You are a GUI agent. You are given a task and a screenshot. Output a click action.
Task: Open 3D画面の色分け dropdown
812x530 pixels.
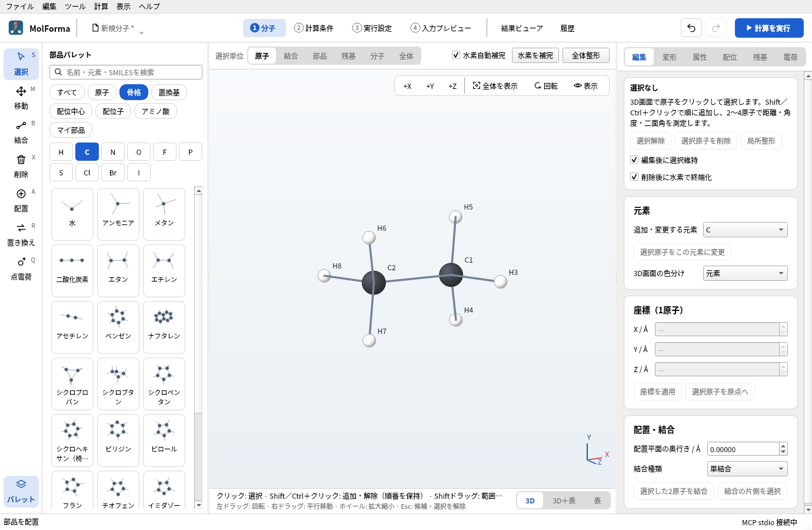746,273
